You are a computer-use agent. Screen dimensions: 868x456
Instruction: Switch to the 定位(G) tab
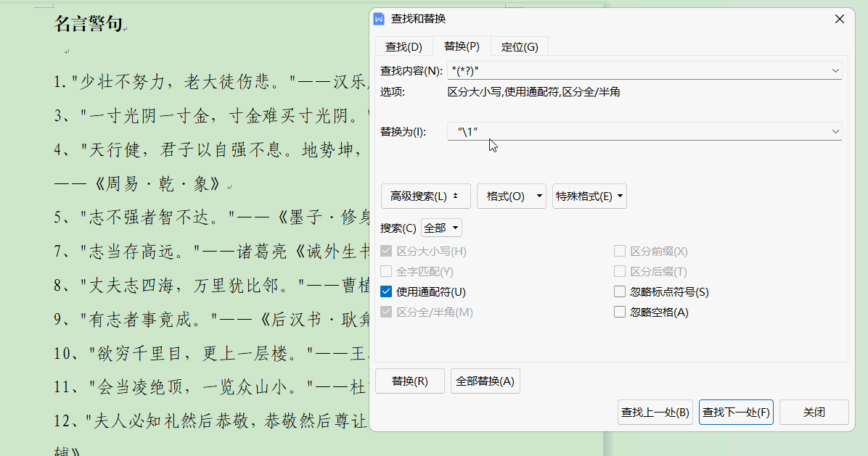520,47
